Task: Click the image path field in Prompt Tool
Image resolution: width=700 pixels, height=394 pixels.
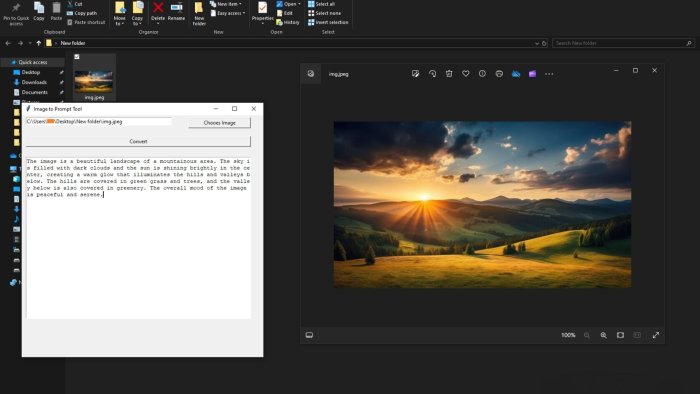Action: point(99,121)
